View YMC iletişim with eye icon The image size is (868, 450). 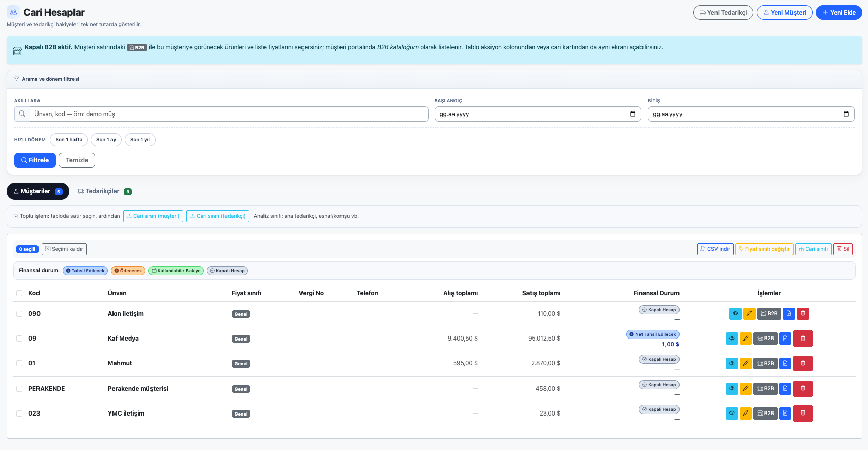[x=732, y=414]
